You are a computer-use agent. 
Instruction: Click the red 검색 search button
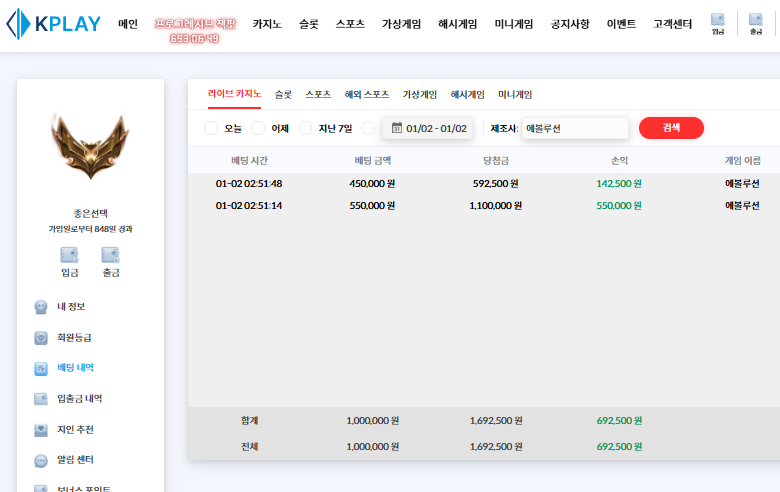671,128
